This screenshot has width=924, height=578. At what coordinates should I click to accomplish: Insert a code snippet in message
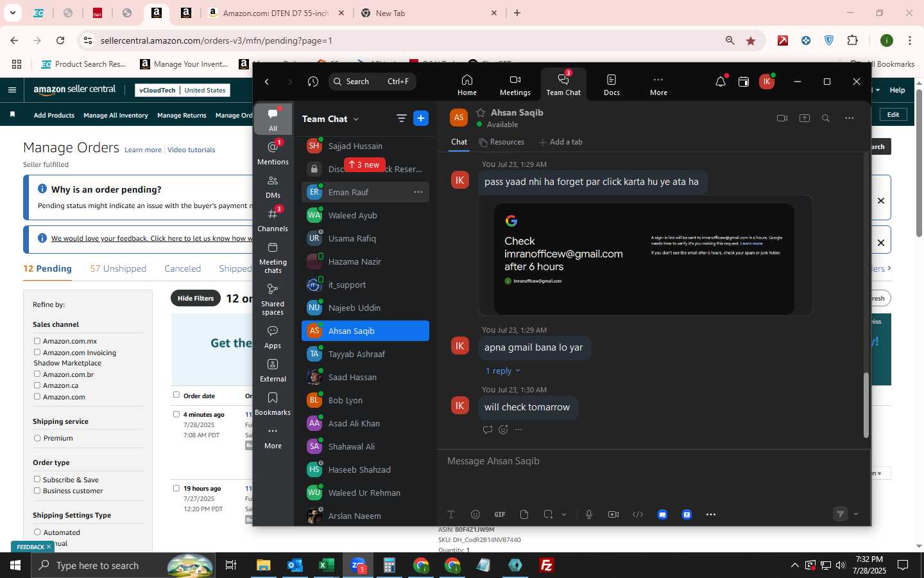[x=638, y=514]
